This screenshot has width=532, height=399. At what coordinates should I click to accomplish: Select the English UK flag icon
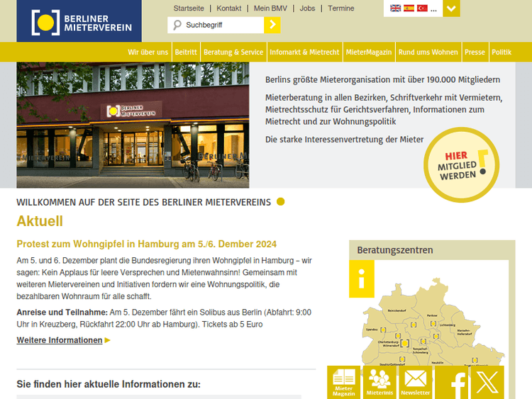coord(395,8)
